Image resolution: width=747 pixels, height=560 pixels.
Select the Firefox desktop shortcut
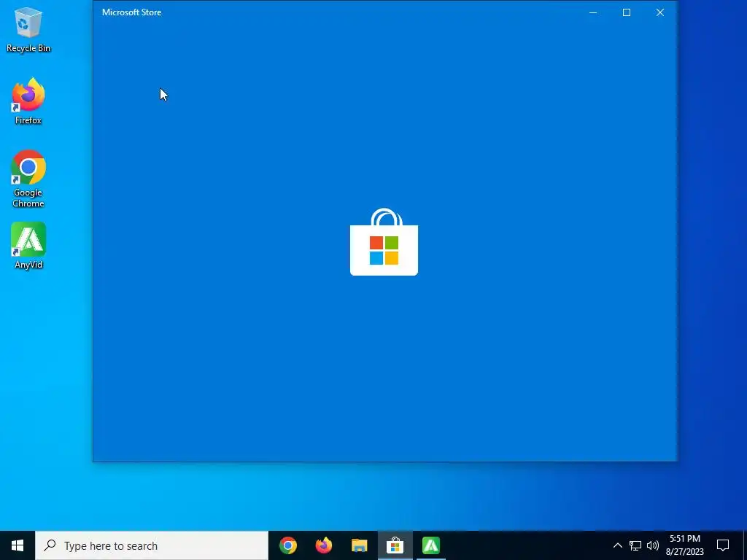coord(28,101)
